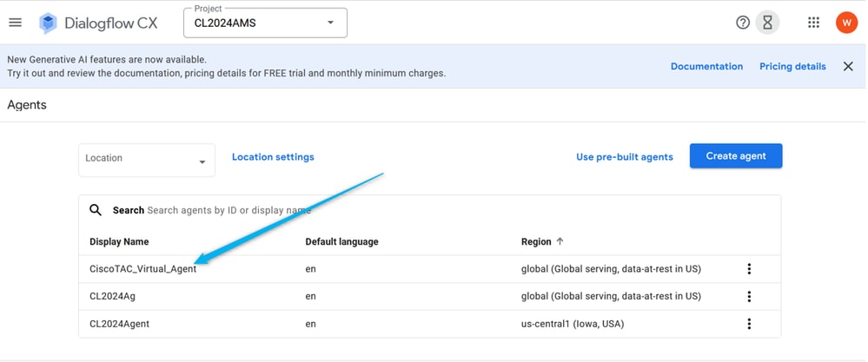The image size is (868, 362).
Task: Click 'en' language in CL2024Ag row
Action: pyautogui.click(x=310, y=296)
